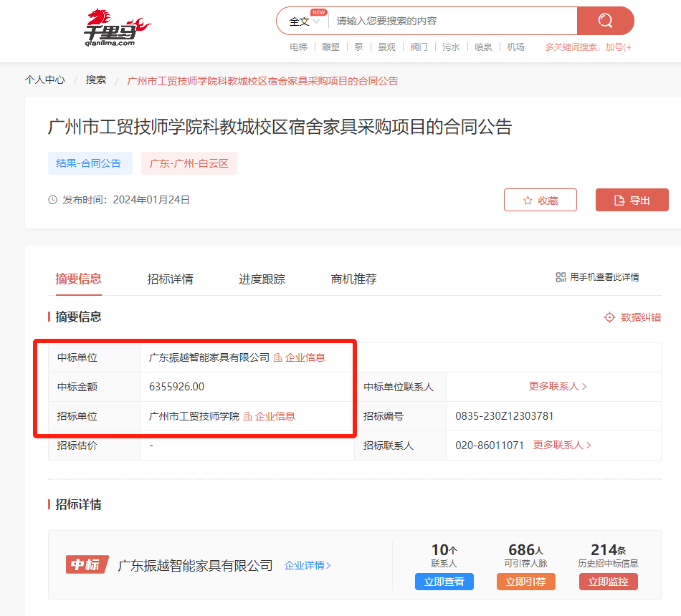
Task: Click 用手机查看此详情 link
Action: point(604,277)
